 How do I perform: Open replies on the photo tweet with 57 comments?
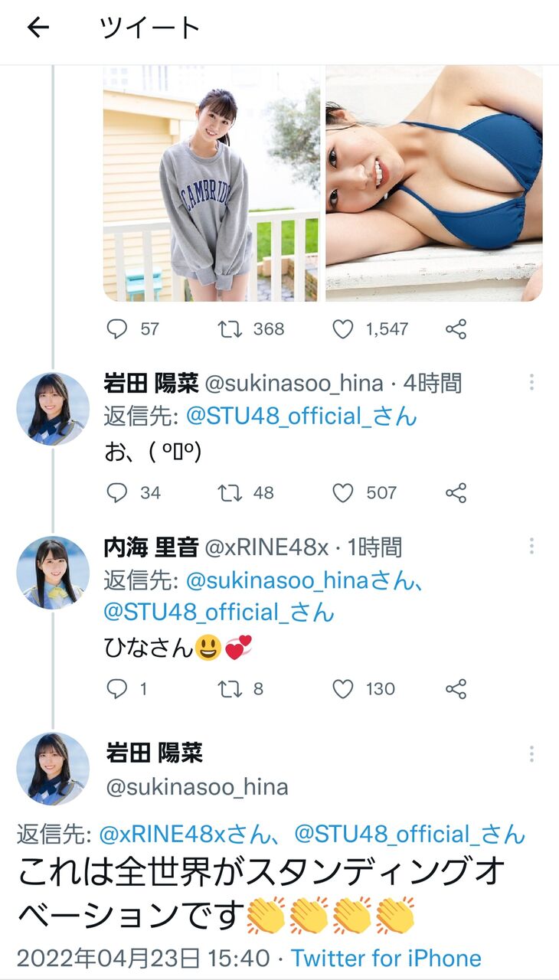pos(116,329)
